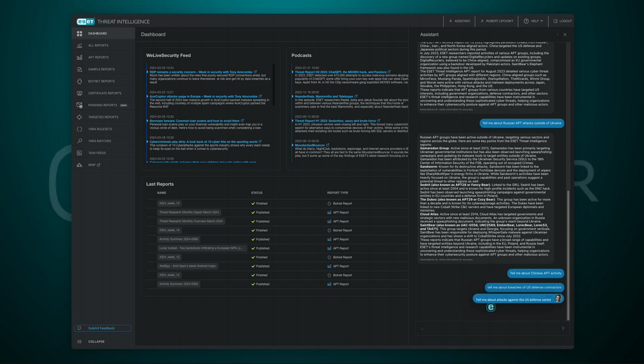The image size is (644, 364).
Task: Open the 2024_week_14 report
Action: 169,230
